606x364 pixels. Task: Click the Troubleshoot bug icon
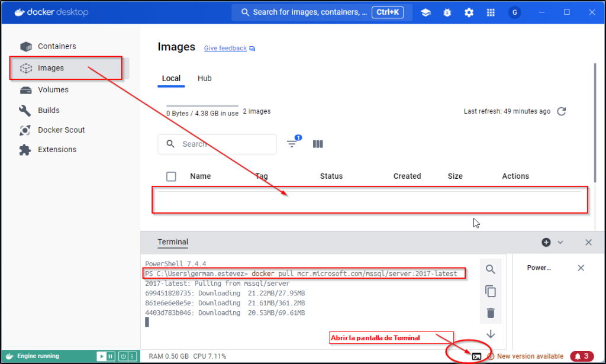(x=447, y=12)
